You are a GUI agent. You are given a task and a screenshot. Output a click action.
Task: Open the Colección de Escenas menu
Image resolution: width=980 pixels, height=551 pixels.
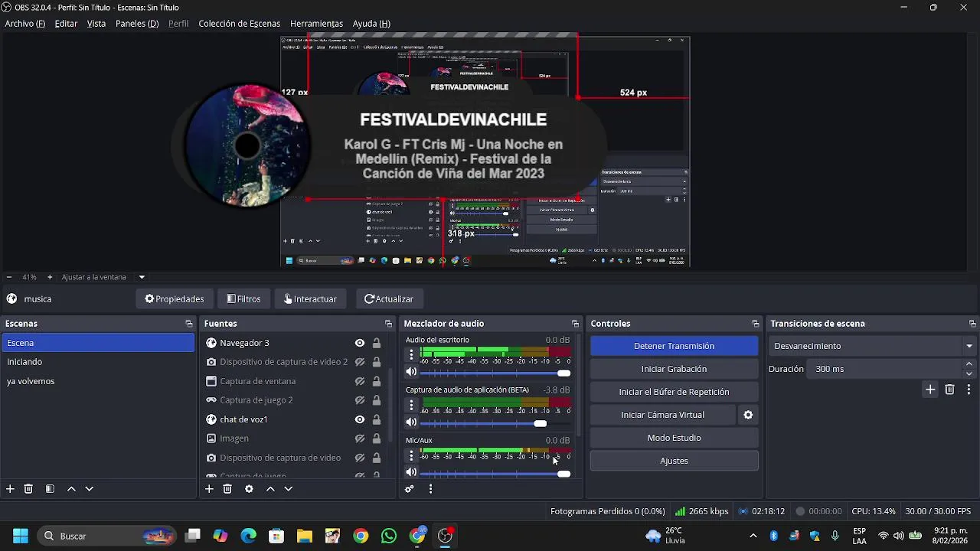click(x=240, y=24)
